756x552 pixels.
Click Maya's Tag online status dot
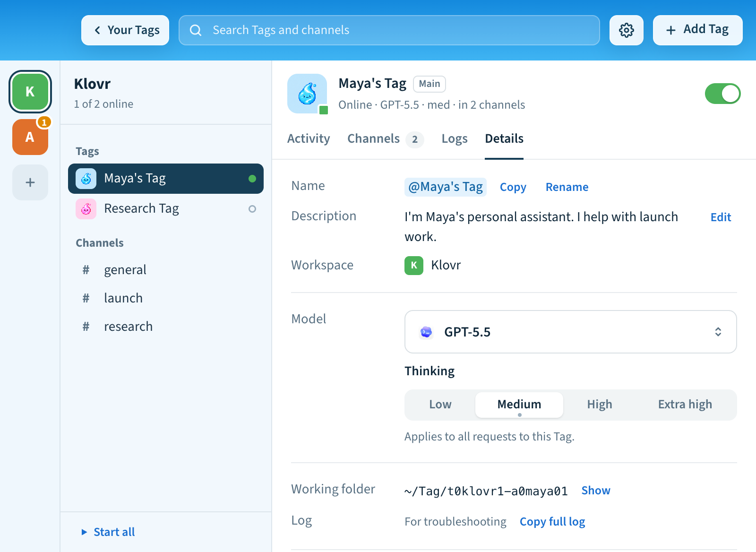[252, 179]
